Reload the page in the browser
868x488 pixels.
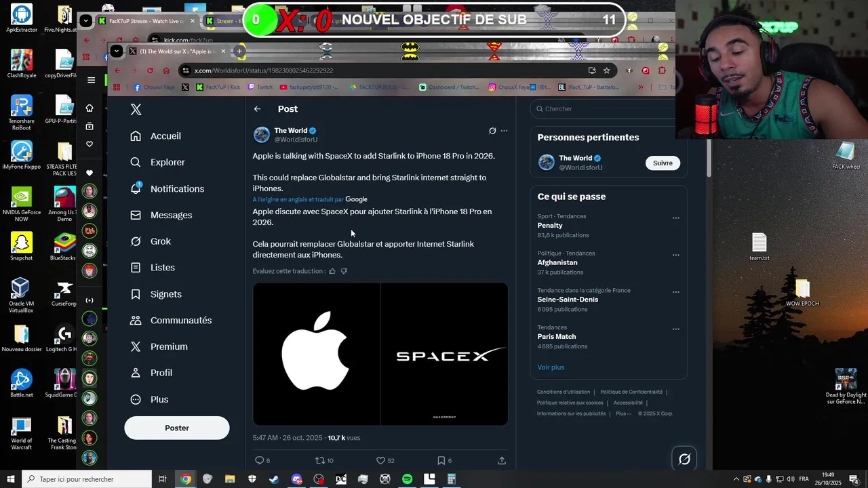click(x=150, y=70)
